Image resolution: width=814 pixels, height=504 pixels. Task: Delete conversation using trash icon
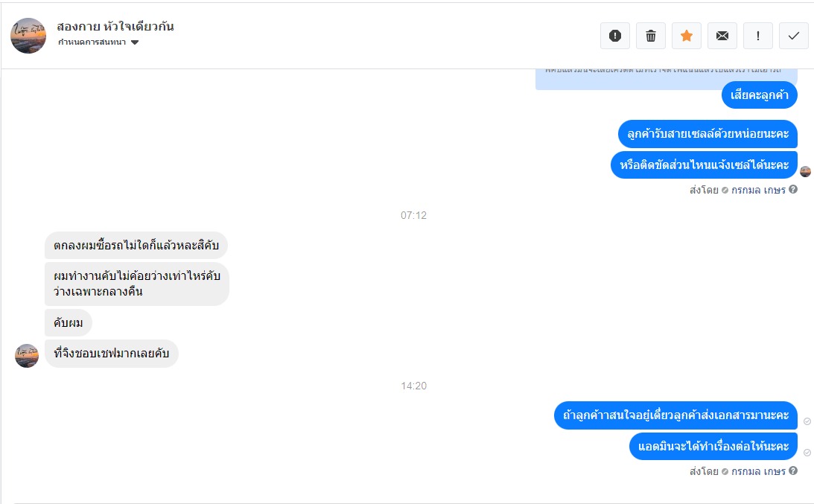tap(651, 36)
